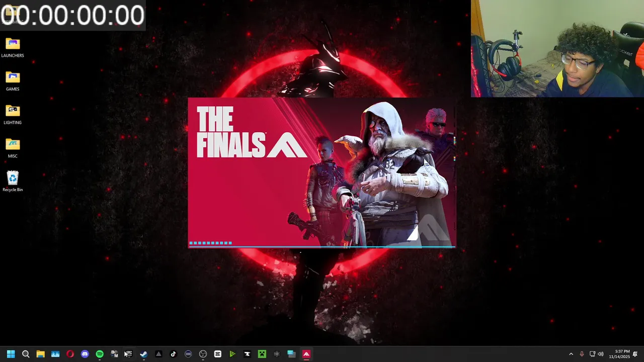The width and height of the screenshot is (644, 362).
Task: Expand the hidden system tray icons chevron
Action: [571, 354]
